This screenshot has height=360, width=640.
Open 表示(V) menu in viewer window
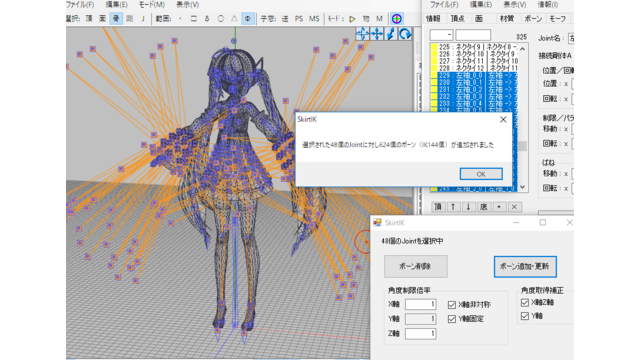pos(187,4)
